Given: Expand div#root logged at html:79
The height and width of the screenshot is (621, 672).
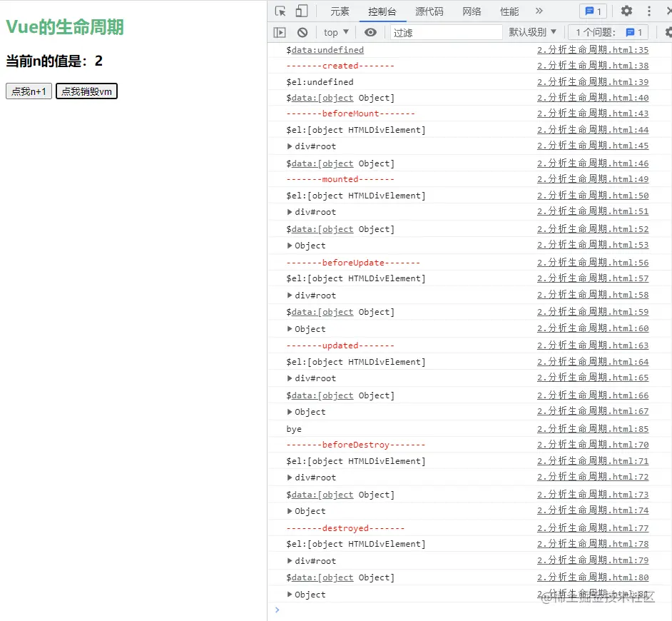Looking at the screenshot, I should [x=290, y=560].
